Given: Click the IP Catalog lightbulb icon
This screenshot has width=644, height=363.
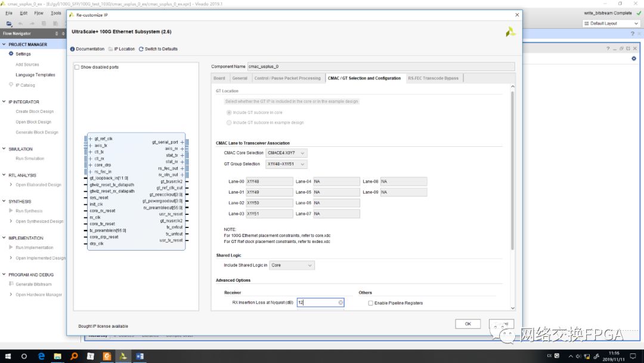Looking at the screenshot, I should tap(11, 85).
